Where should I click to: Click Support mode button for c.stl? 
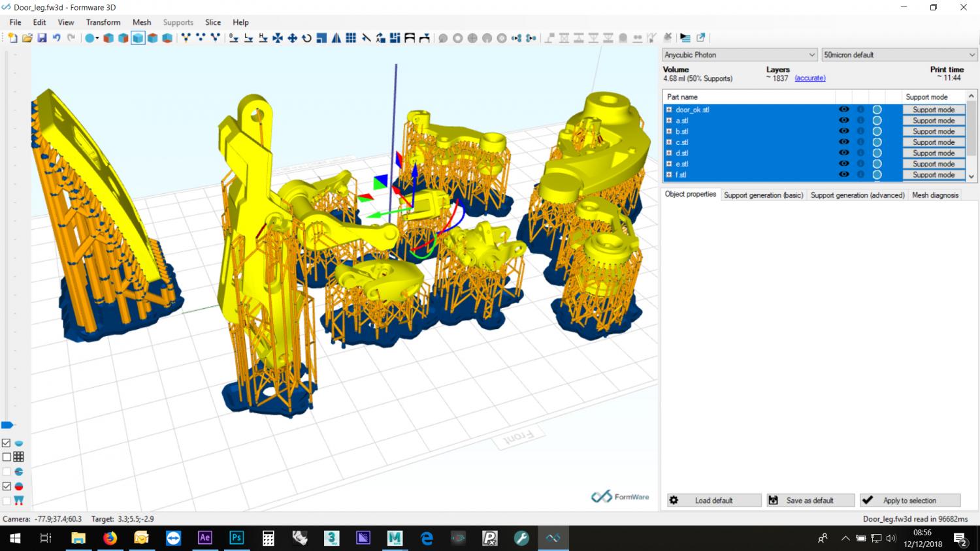(934, 142)
